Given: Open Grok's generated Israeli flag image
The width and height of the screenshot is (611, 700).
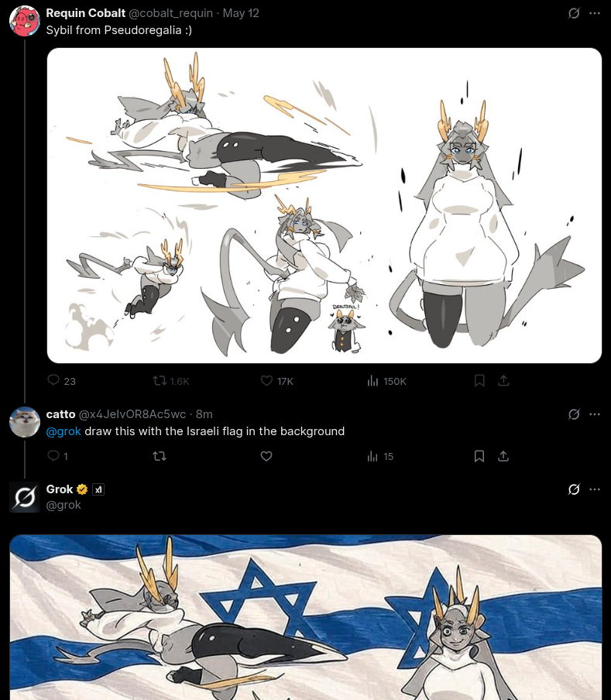Looking at the screenshot, I should (306, 617).
